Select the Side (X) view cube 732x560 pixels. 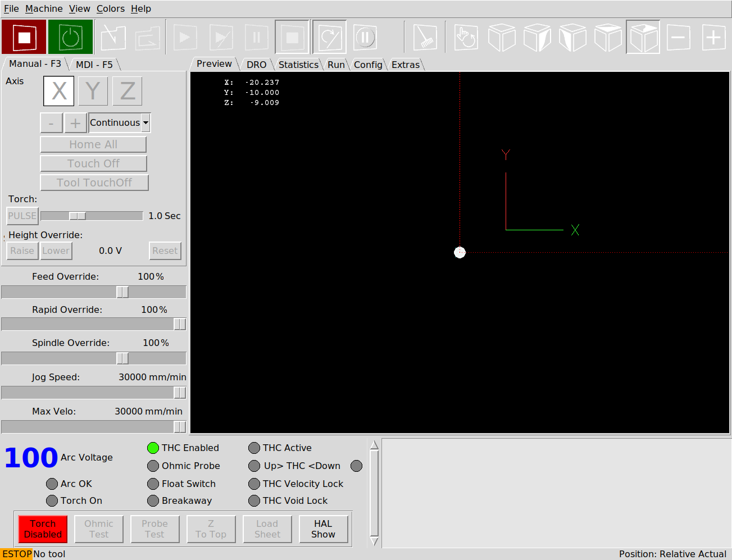coord(572,38)
